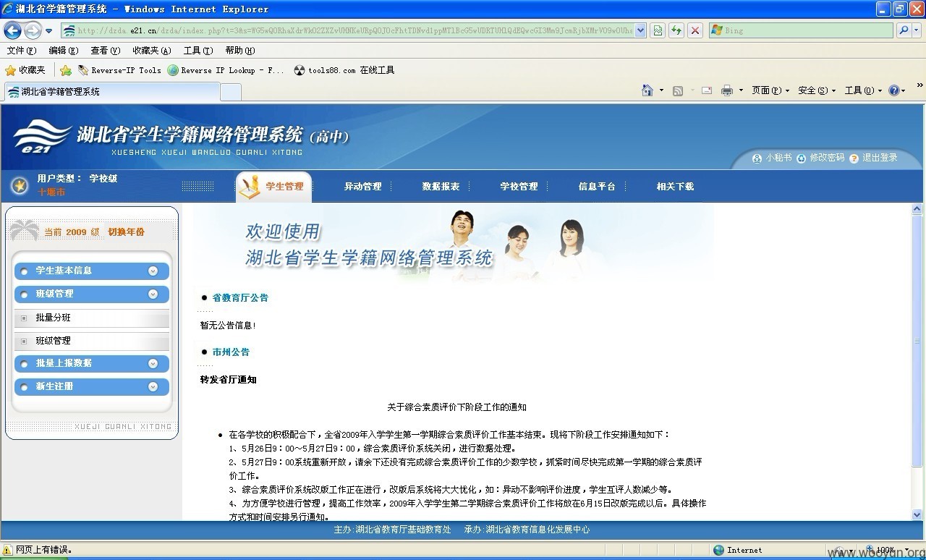This screenshot has height=560, width=926.
Task: Select the 数据报表 navigation tab
Action: pyautogui.click(x=441, y=187)
